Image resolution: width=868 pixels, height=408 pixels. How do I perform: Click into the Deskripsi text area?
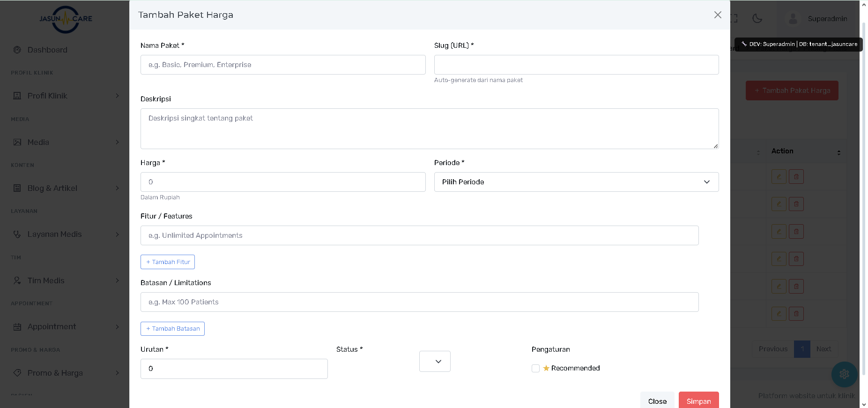(x=429, y=129)
